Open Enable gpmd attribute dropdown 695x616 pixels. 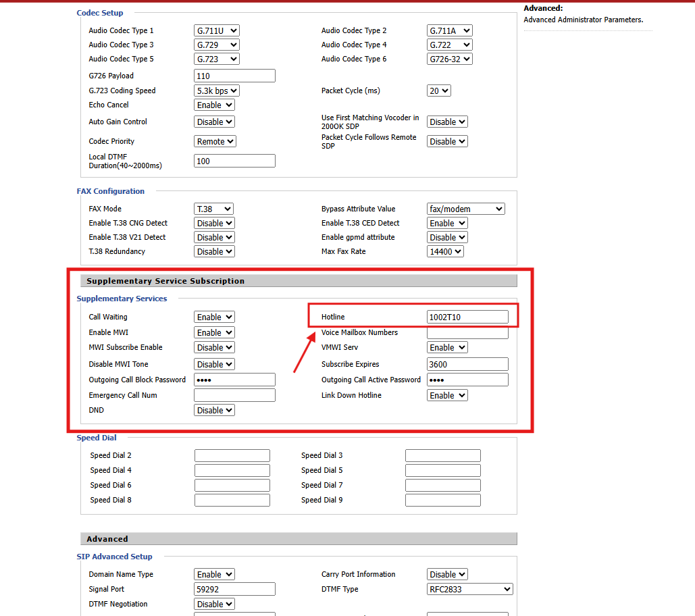447,237
